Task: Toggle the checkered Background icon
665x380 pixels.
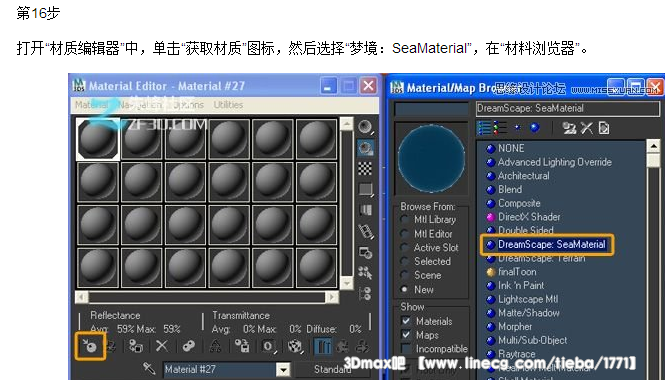Action: pyautogui.click(x=365, y=168)
